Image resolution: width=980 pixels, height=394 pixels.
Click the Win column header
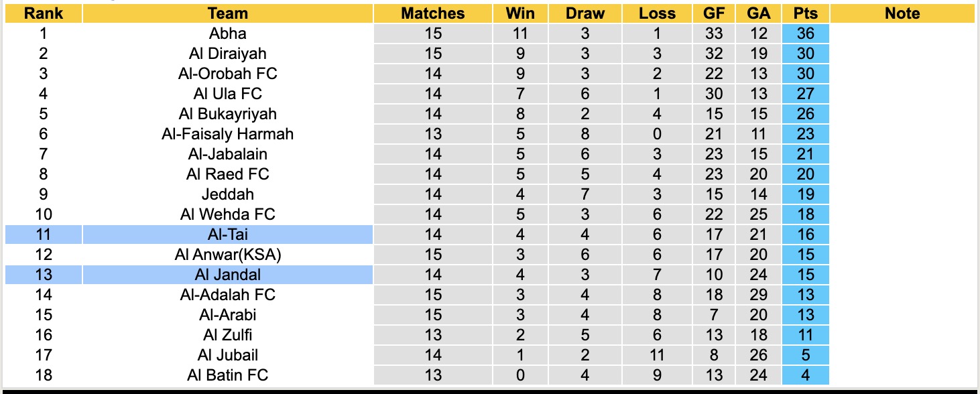point(520,13)
